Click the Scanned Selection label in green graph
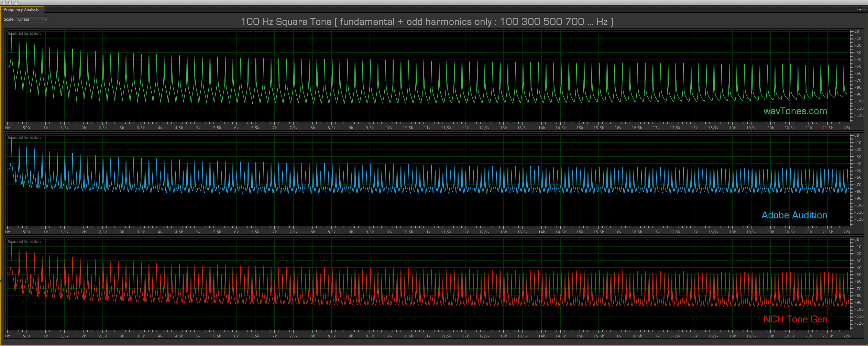Viewport: 868px width, 346px height. click(24, 33)
